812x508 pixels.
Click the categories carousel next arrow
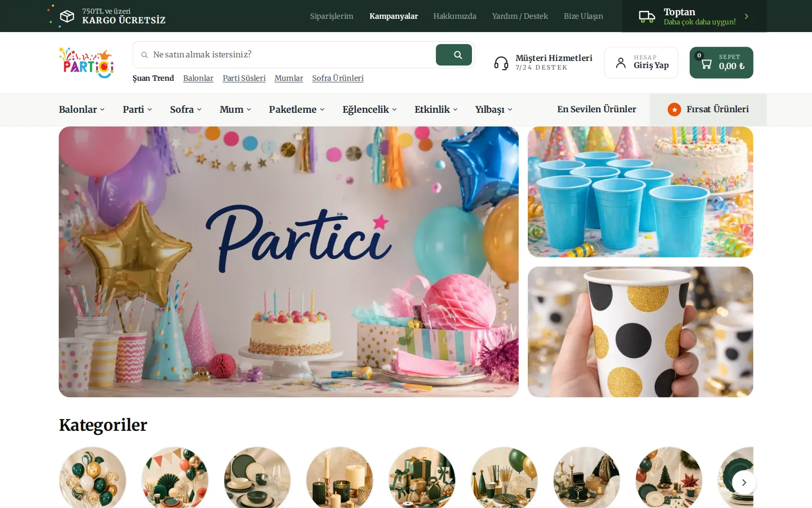tap(743, 483)
